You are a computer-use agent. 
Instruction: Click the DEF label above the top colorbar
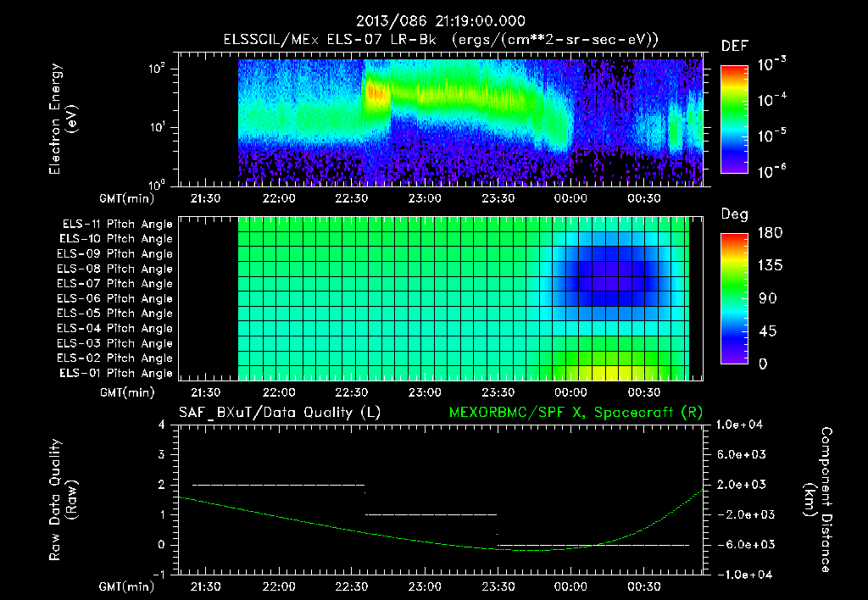735,47
